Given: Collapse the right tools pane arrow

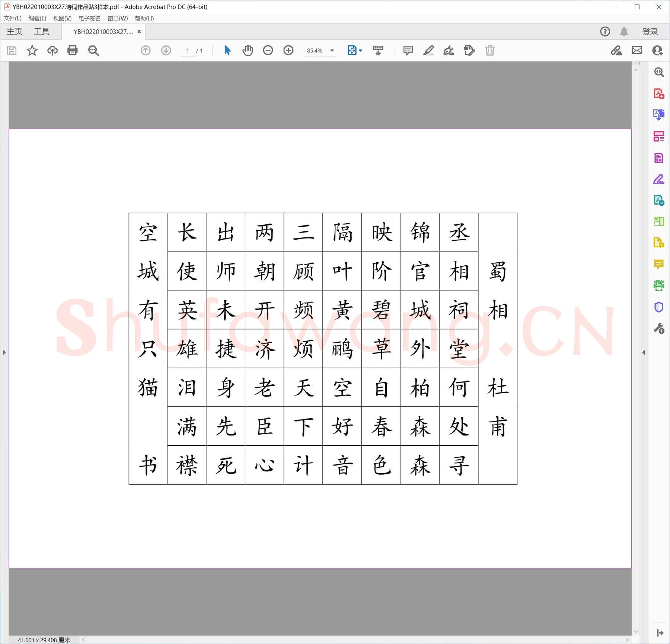Looking at the screenshot, I should 644,352.
